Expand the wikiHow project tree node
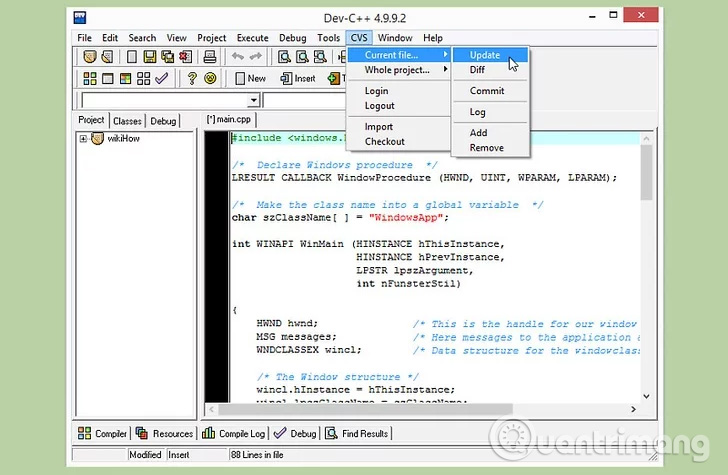 (83, 138)
